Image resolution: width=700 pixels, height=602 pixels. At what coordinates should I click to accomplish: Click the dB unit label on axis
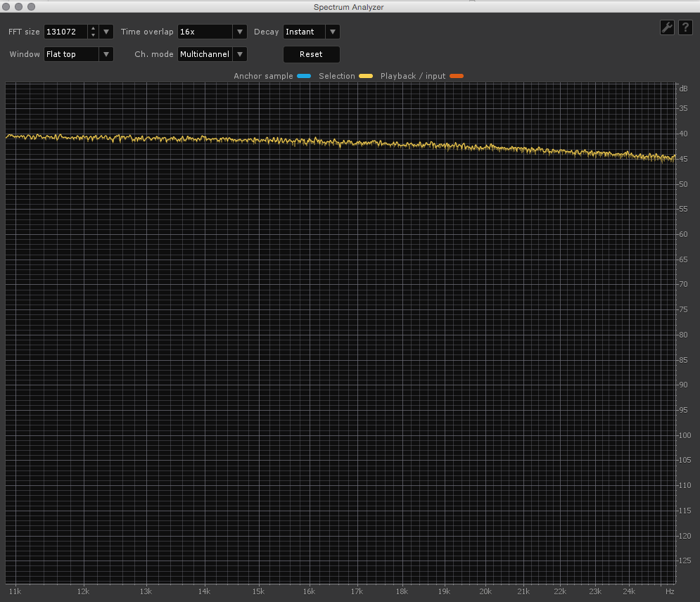(x=683, y=89)
